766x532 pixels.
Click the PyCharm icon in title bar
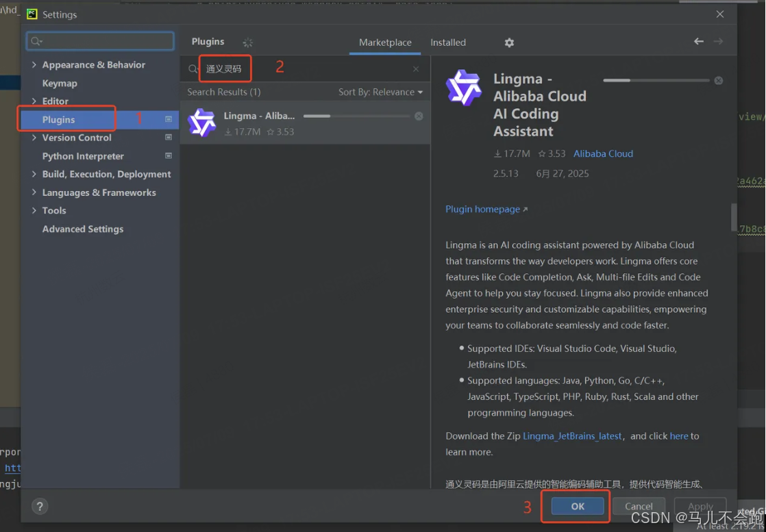coord(32,14)
